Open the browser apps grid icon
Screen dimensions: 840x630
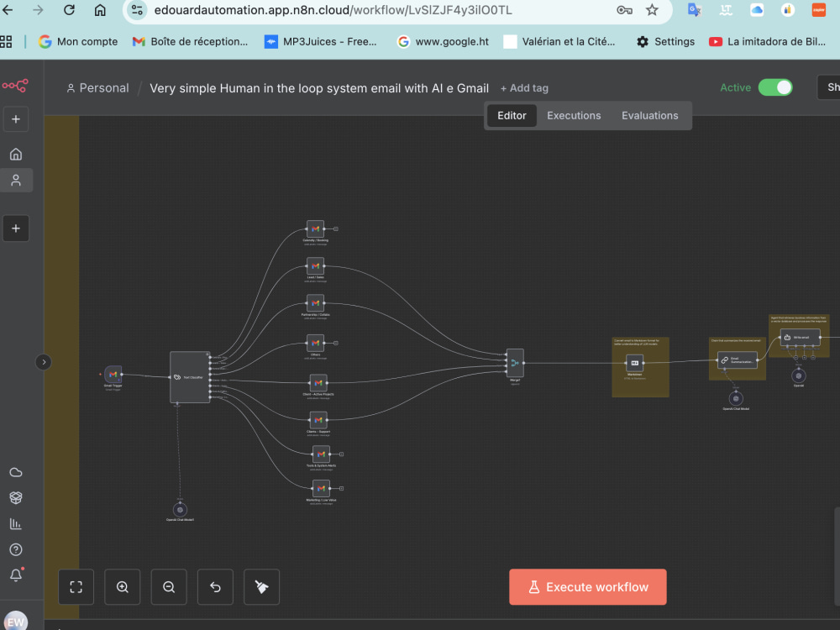point(6,41)
